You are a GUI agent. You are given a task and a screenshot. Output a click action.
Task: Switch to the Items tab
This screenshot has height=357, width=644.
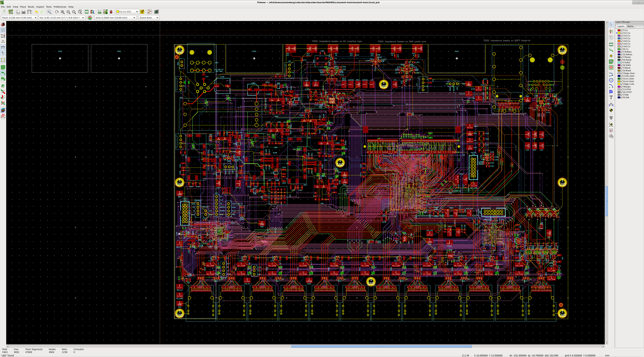coord(630,26)
